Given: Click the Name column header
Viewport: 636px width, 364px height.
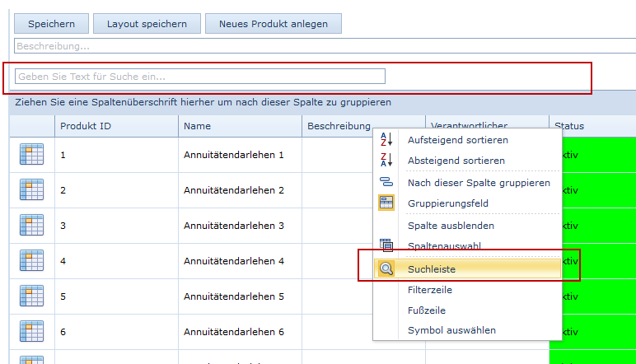Looking at the screenshot, I should (239, 126).
